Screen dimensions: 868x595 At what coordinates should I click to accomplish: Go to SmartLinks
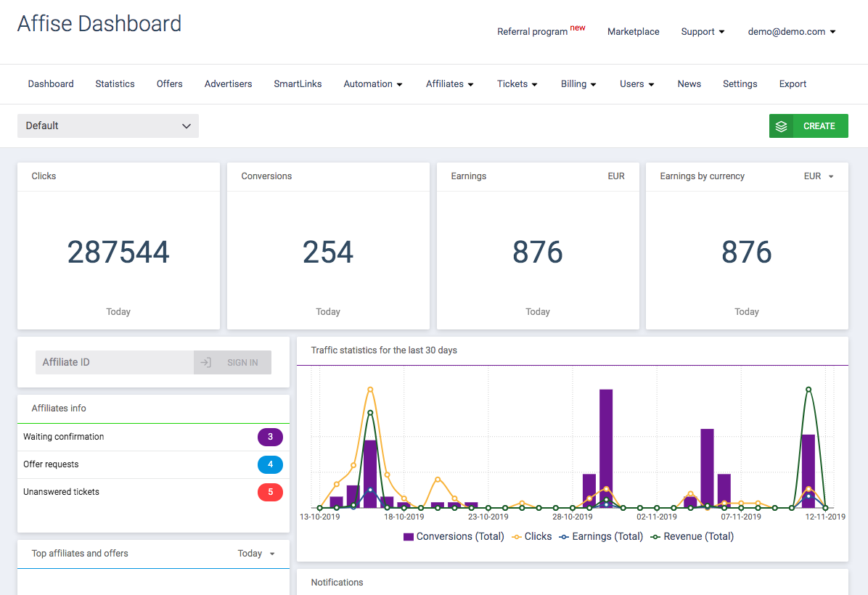click(298, 84)
